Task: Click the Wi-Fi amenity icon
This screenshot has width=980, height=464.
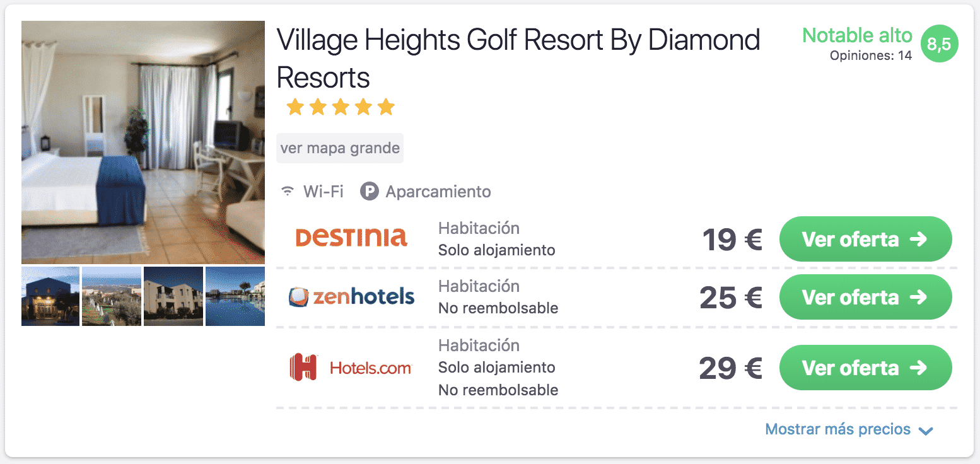Action: (x=288, y=191)
